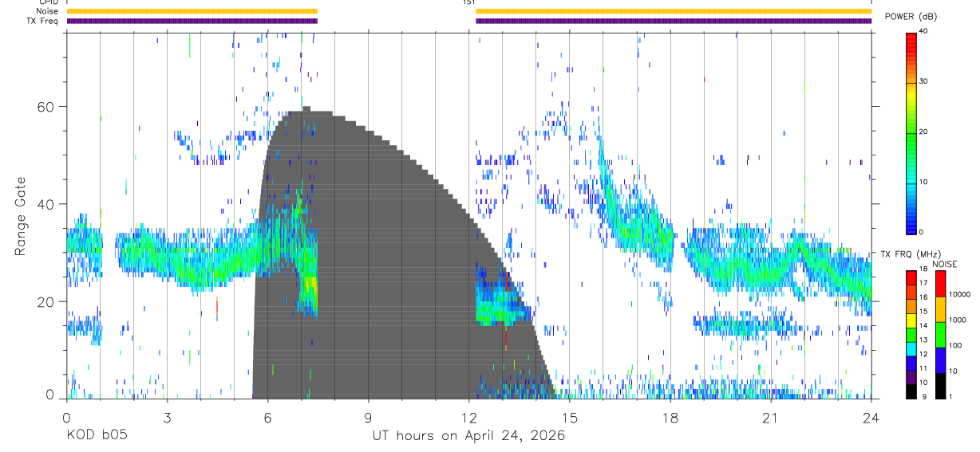This screenshot has width=980, height=452.
Task: Click the blue segment of NOISE colorbar
Action: coord(939,360)
